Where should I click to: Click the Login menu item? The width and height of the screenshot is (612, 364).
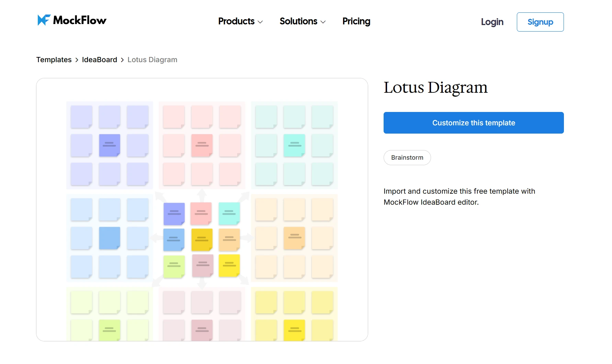tap(492, 22)
